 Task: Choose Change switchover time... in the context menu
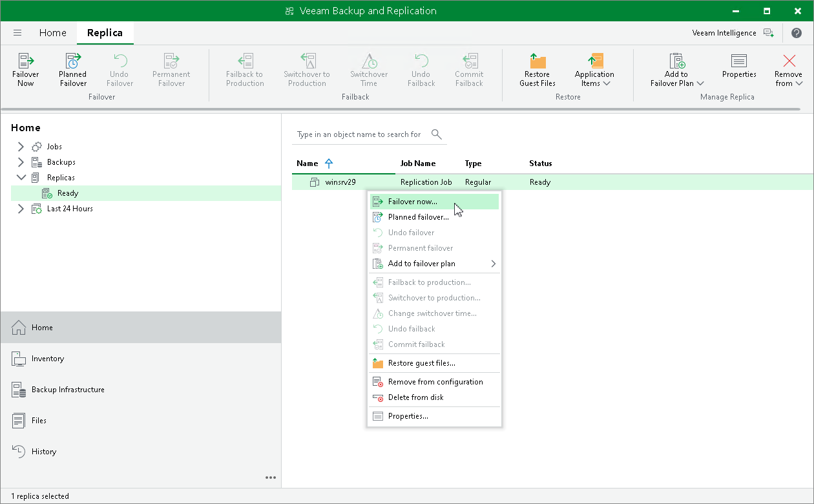coord(434,313)
